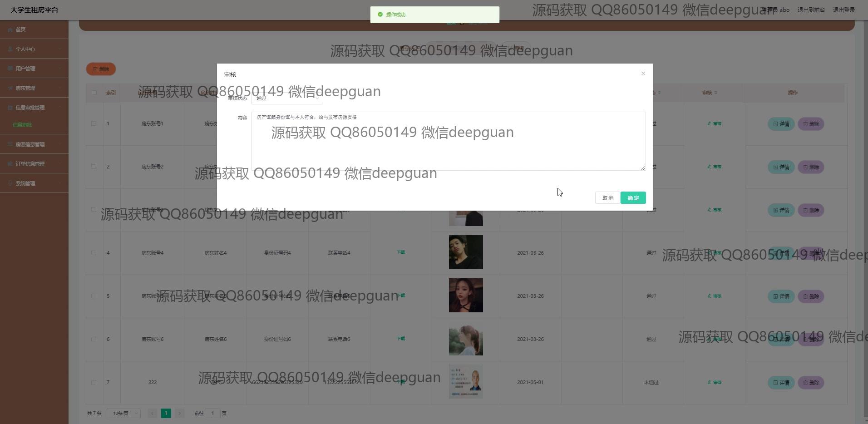This screenshot has height=424, width=868.
Task: Tick the checkbox for row 6 房东账号6
Action: [94, 339]
